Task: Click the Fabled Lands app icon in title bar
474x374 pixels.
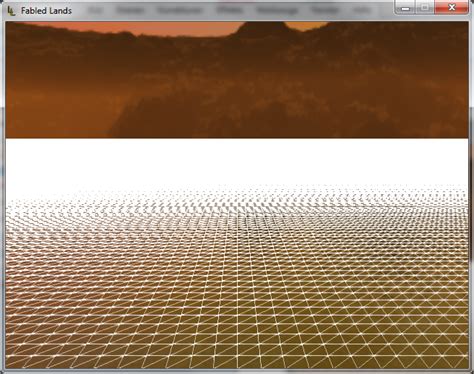Action: 11,11
